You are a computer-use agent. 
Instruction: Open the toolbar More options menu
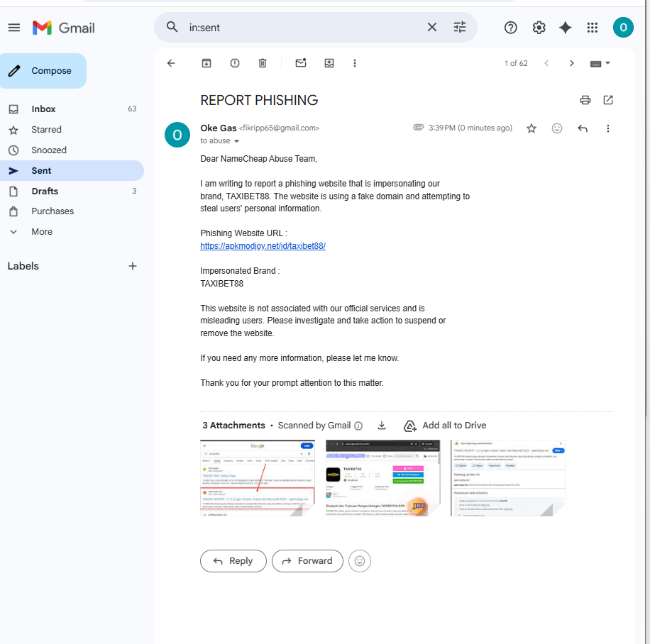pos(354,63)
